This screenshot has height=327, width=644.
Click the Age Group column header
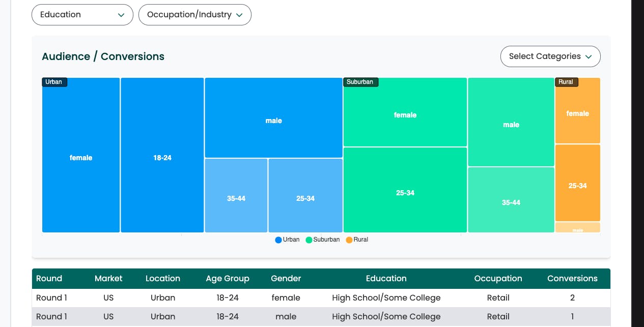click(x=228, y=279)
